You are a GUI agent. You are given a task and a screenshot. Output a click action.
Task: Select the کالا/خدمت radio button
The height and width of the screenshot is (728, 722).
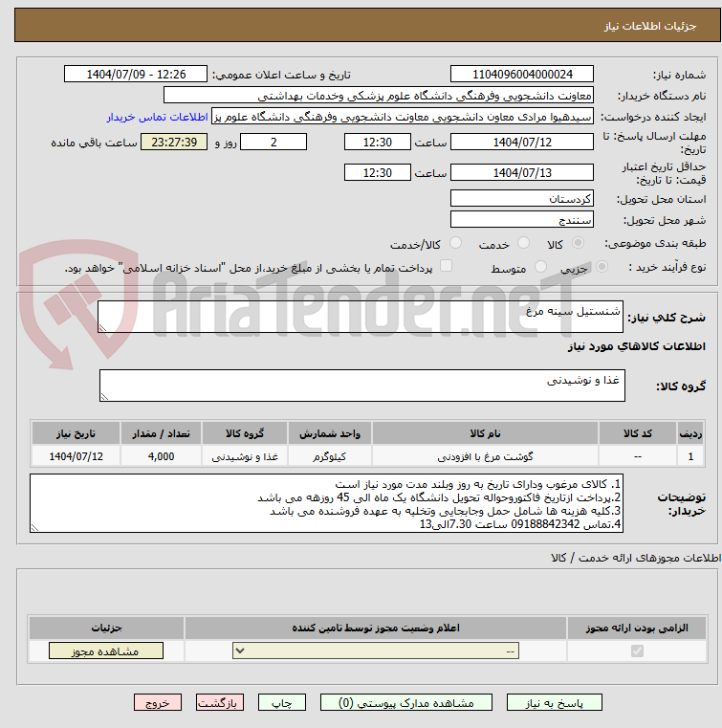tap(455, 242)
